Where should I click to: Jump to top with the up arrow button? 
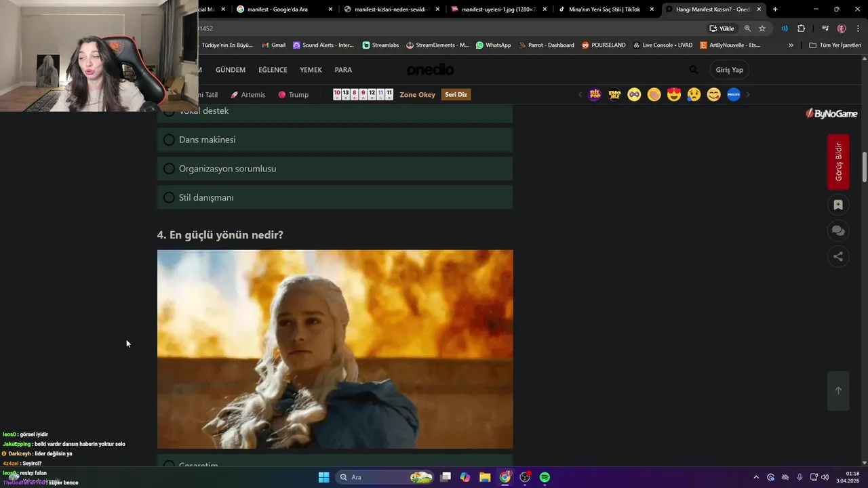tap(838, 390)
